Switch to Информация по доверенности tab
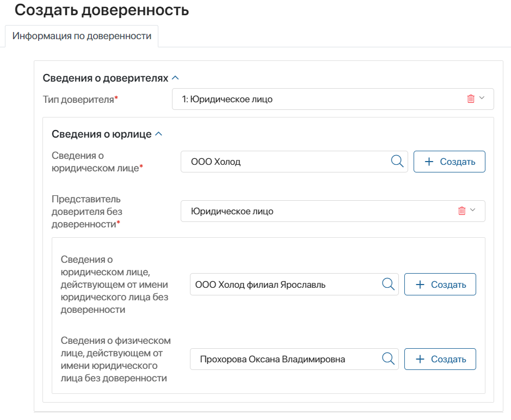The width and height of the screenshot is (511, 420). coord(82,36)
